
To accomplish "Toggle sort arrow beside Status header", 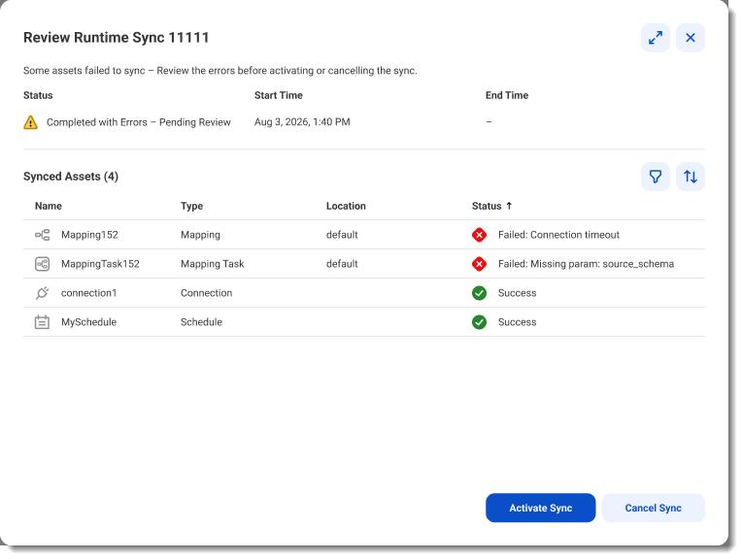I will 509,206.
